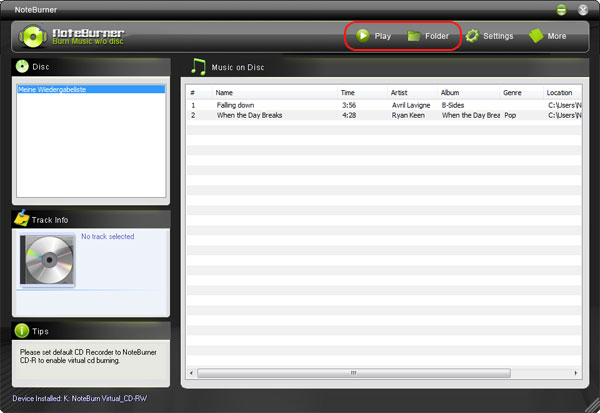600x413 pixels.
Task: Click the # column header
Action: coord(199,93)
